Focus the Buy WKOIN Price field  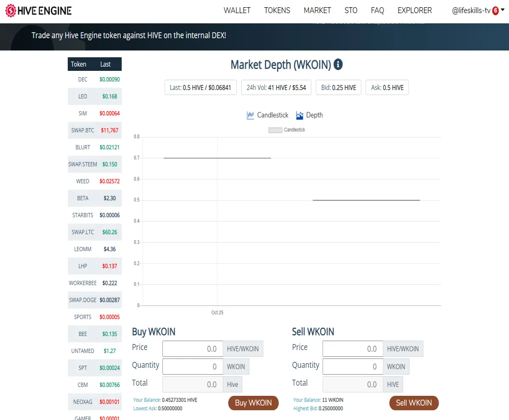point(193,349)
